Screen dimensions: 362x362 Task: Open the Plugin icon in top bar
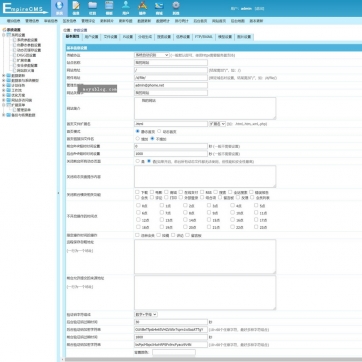142,8
